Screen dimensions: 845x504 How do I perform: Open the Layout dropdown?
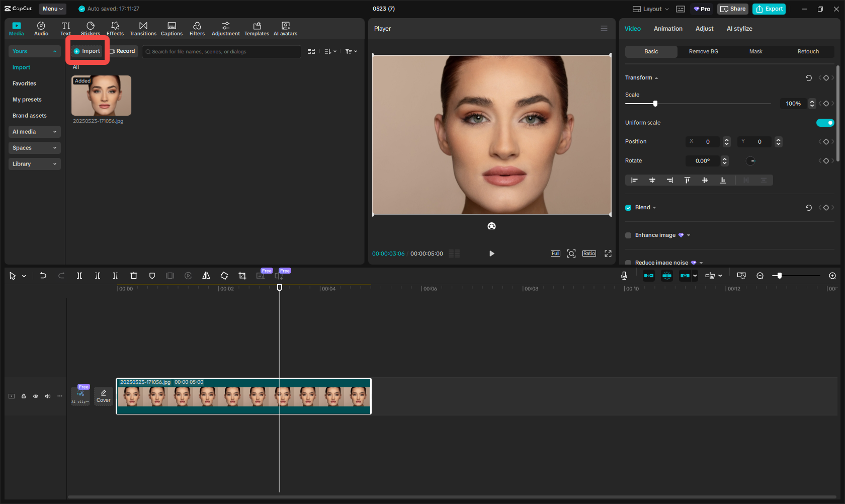pyautogui.click(x=651, y=9)
